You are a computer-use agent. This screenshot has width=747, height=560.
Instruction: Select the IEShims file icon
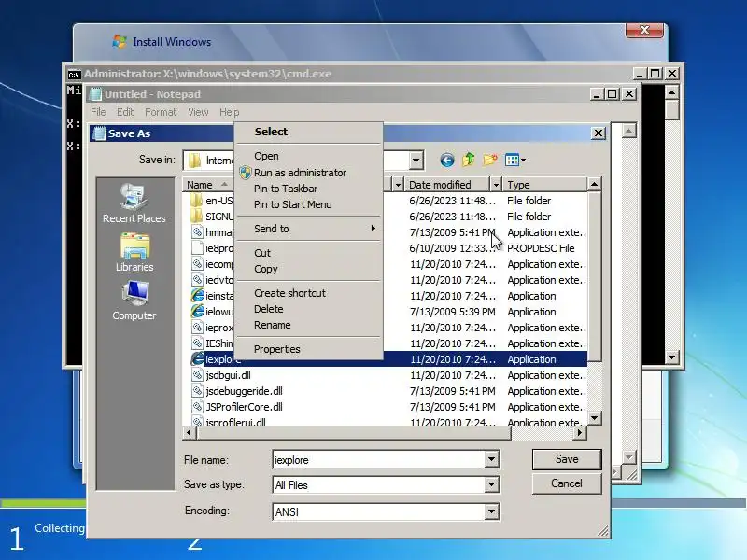tap(197, 343)
